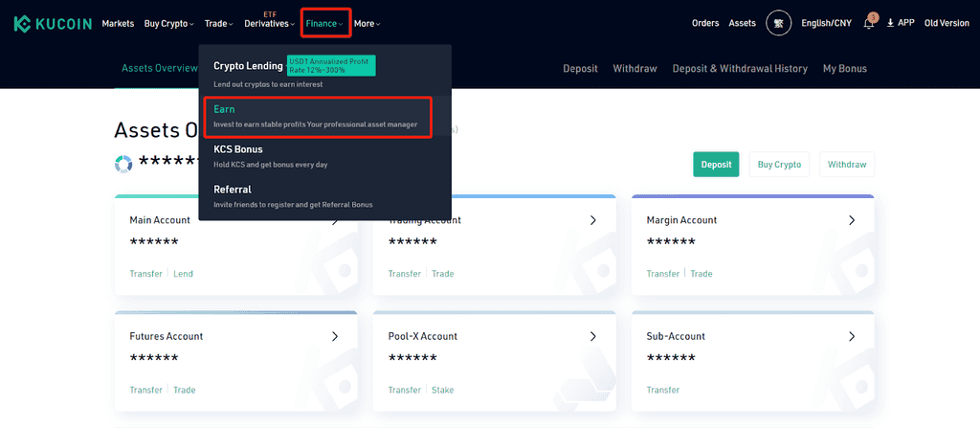The height and width of the screenshot is (428, 980).
Task: Open Futures Account arrow
Action: (334, 337)
